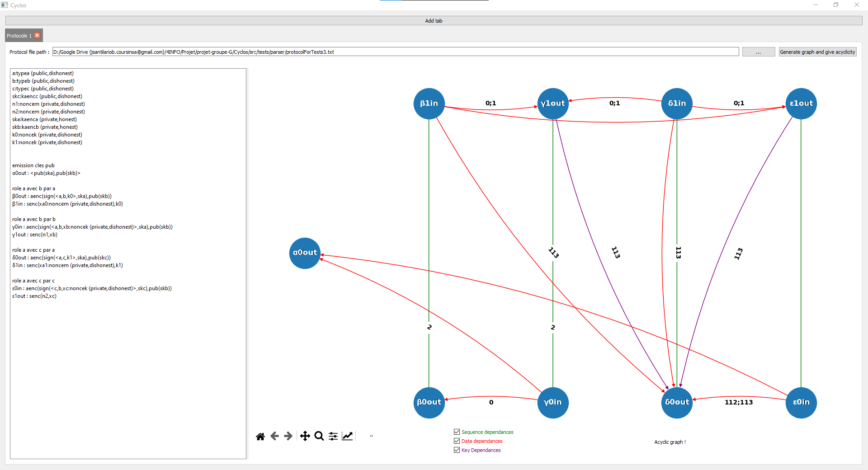Screen dimensions: 868x470
Task: Select the zoom magnifier tool
Action: pyautogui.click(x=319, y=436)
